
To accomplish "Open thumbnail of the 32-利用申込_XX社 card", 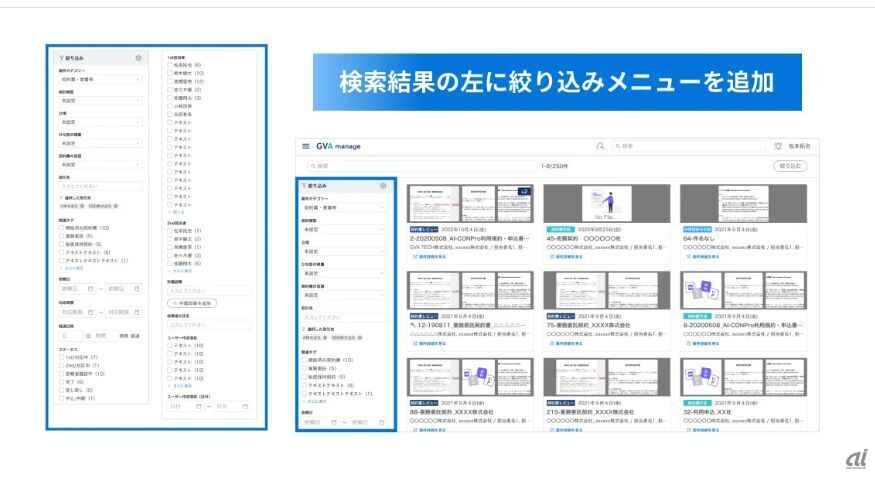I will pos(743,377).
